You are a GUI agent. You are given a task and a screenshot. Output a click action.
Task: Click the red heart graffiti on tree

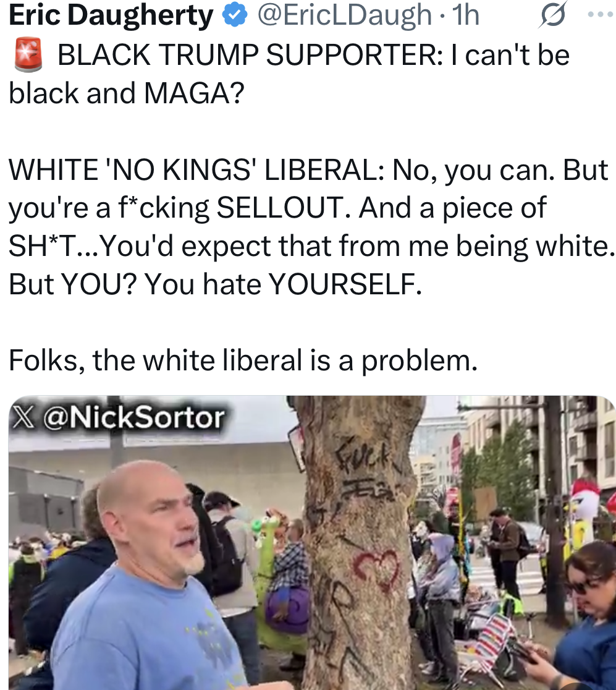[378, 570]
